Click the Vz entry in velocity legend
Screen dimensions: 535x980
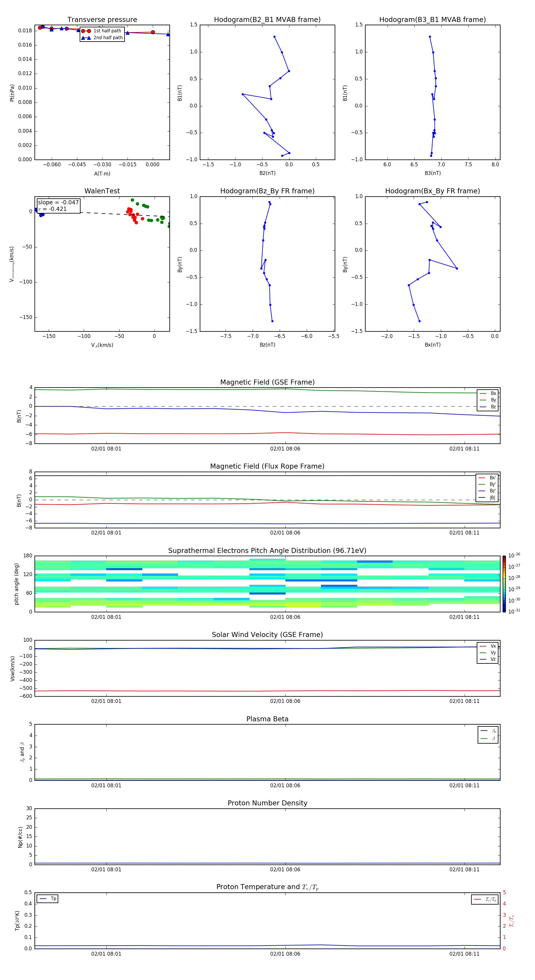coord(488,659)
